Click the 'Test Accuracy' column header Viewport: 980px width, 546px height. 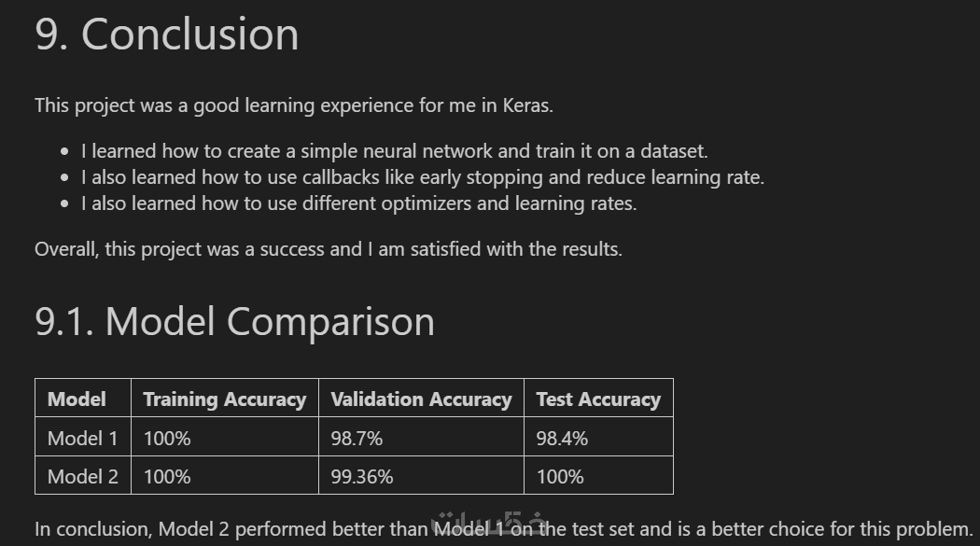point(598,399)
